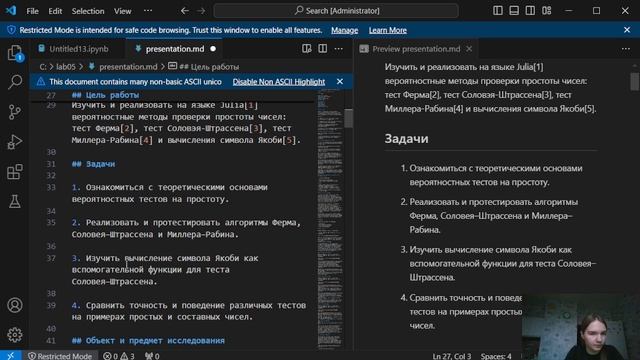Screen dimensions: 640x360
Task: Open the Extensions view
Action: pyautogui.click(x=15, y=172)
